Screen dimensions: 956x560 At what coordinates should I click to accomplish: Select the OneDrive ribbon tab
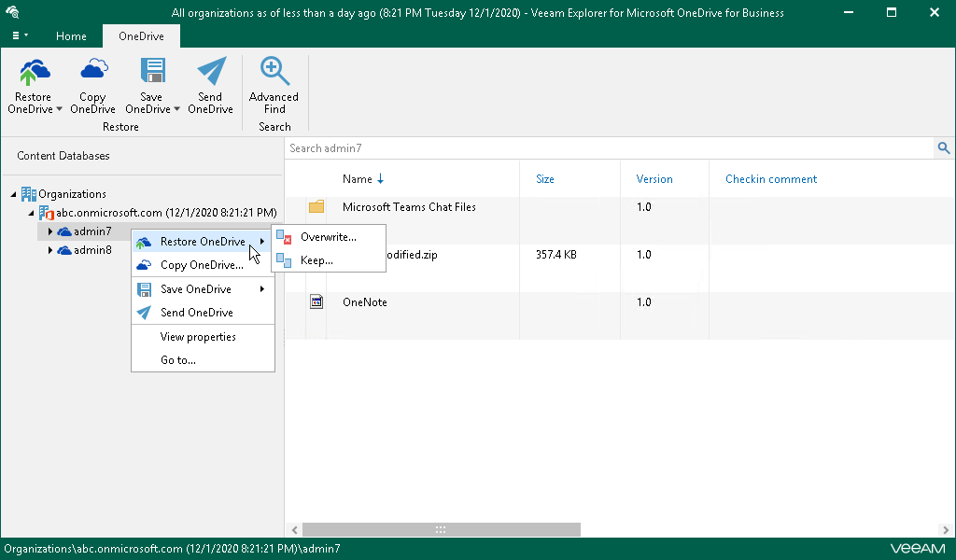coord(142,36)
